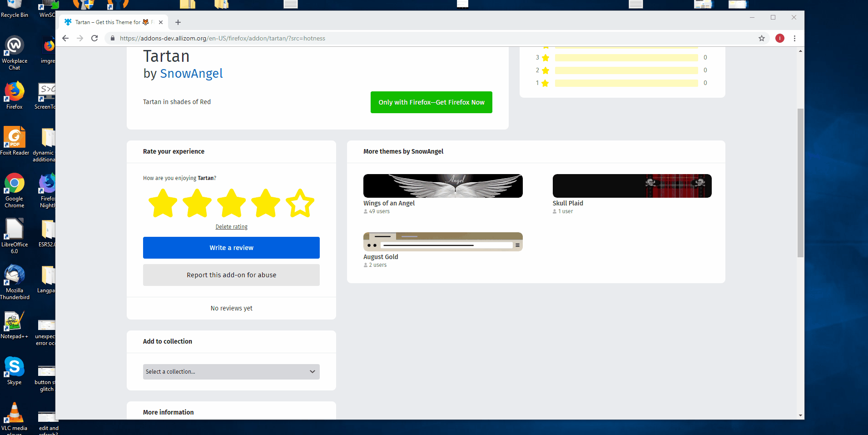Click the Wings of an Angel title link
The height and width of the screenshot is (435, 868).
[x=389, y=203]
